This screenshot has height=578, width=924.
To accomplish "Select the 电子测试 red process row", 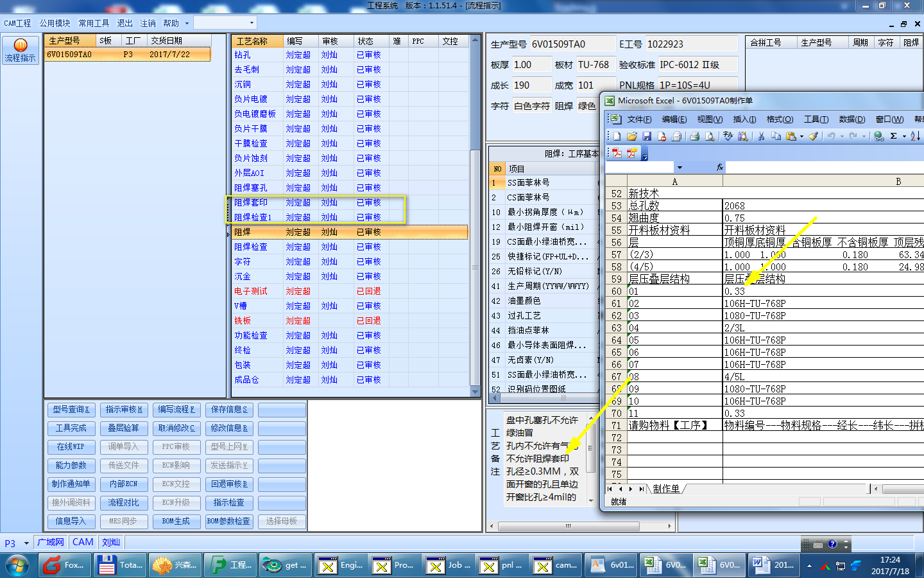I will click(x=350, y=292).
